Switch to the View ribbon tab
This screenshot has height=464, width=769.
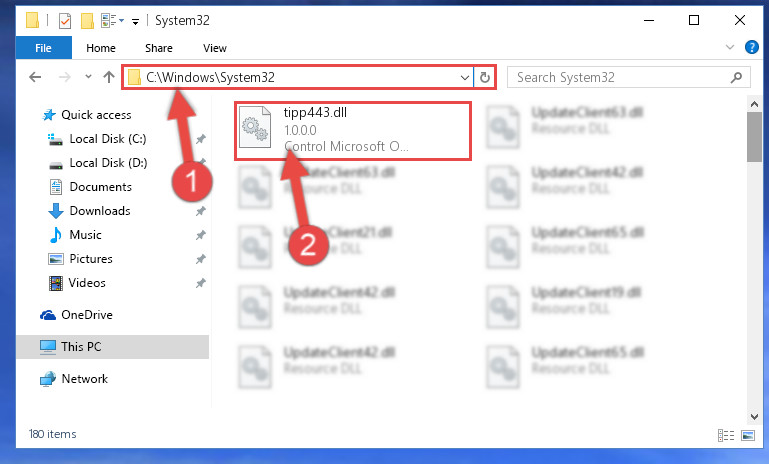tap(215, 48)
